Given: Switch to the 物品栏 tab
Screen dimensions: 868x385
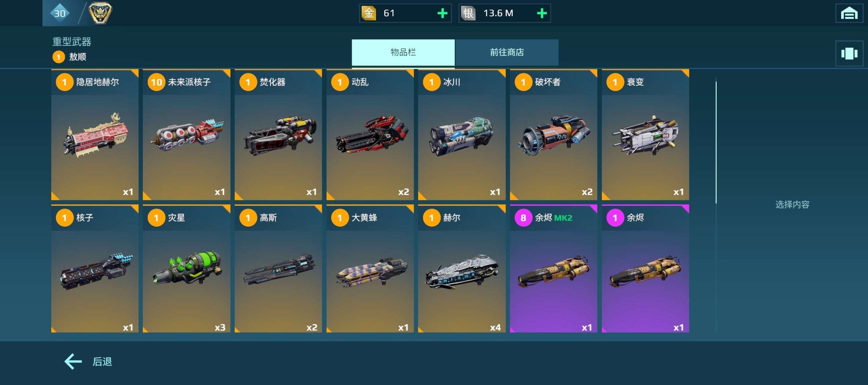Looking at the screenshot, I should tap(403, 52).
